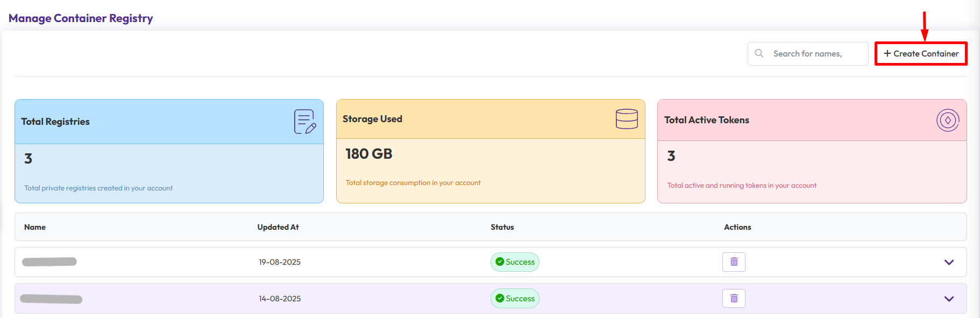Click the Manage Container Registry heading
Screen dimensions: 980x318
tap(81, 18)
